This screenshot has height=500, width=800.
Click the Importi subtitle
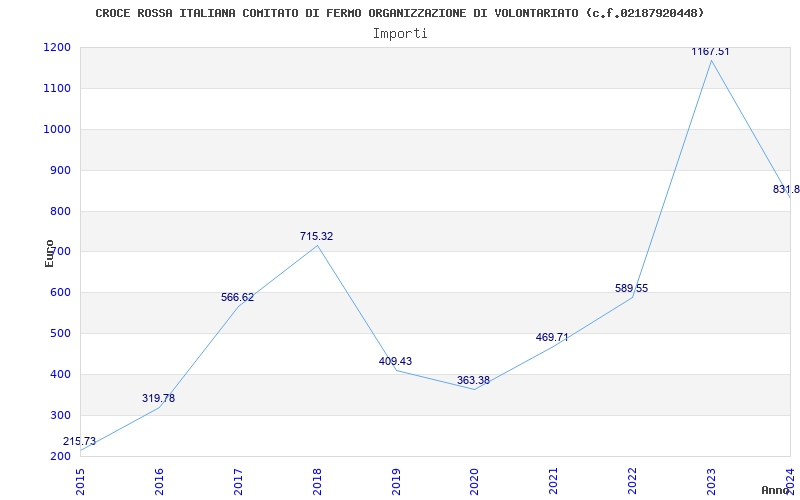(400, 34)
